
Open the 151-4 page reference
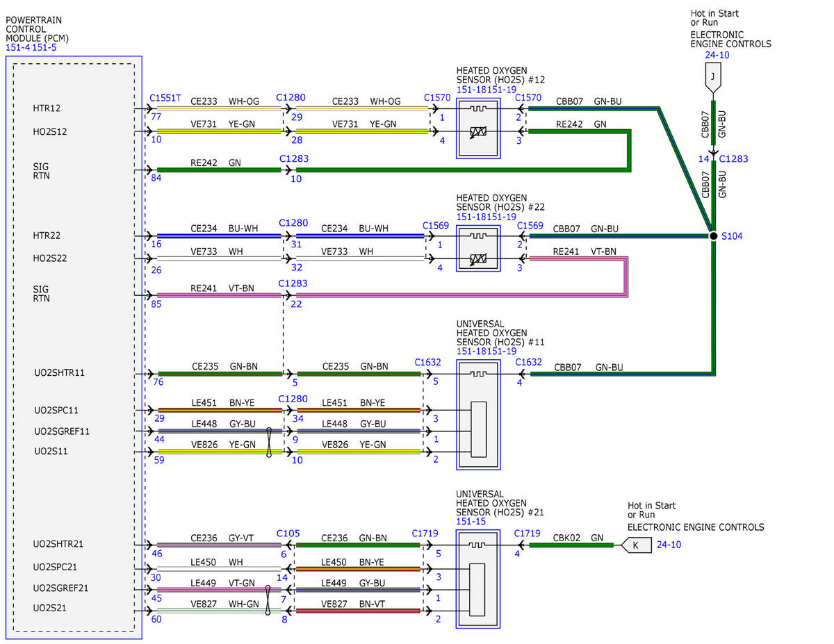[x=17, y=47]
